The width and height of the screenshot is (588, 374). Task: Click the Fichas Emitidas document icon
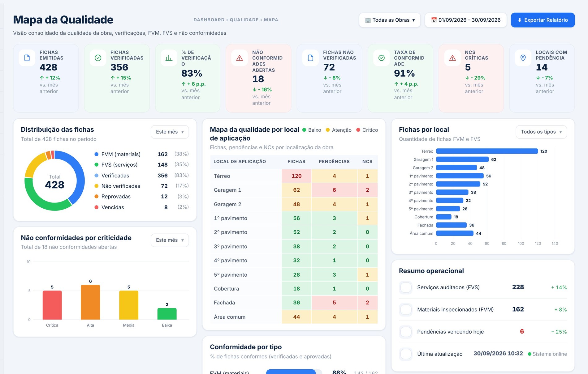[x=27, y=58]
